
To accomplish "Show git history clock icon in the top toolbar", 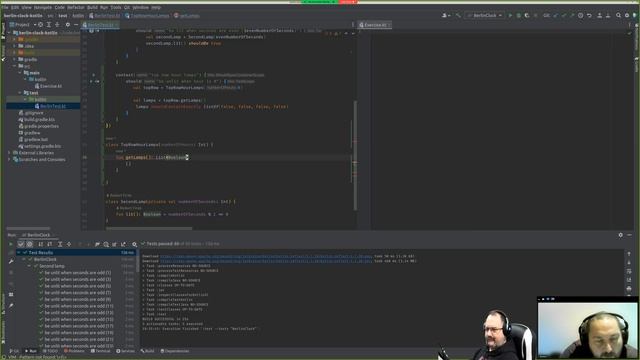I will (580, 16).
